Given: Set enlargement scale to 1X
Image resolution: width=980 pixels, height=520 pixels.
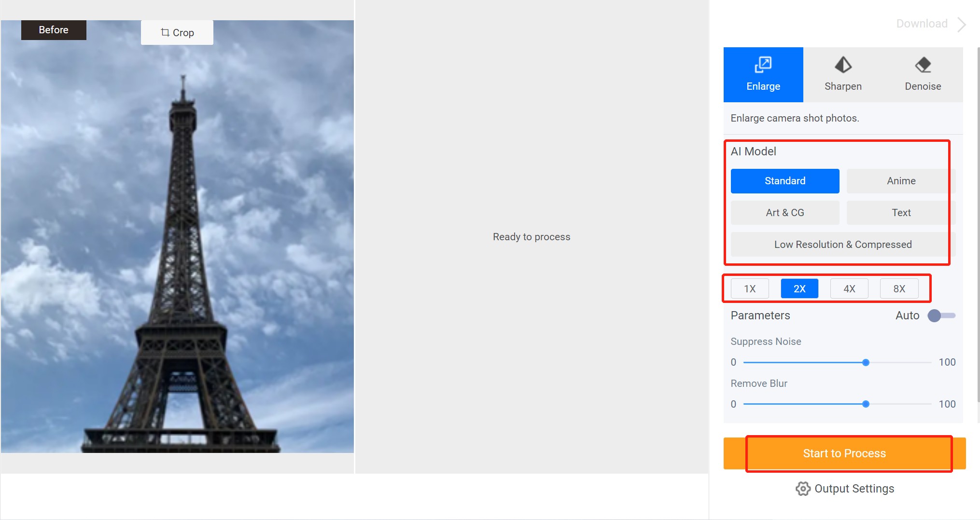Looking at the screenshot, I should coord(750,288).
